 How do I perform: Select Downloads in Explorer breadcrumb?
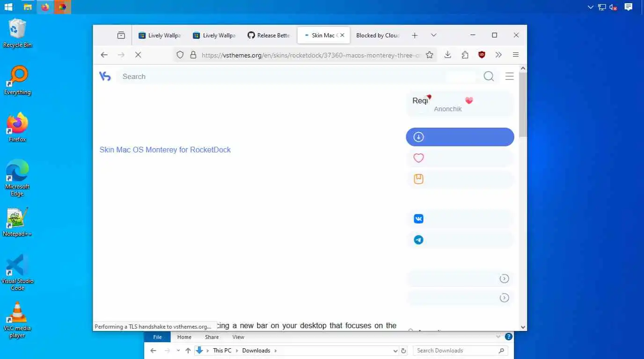(x=256, y=351)
